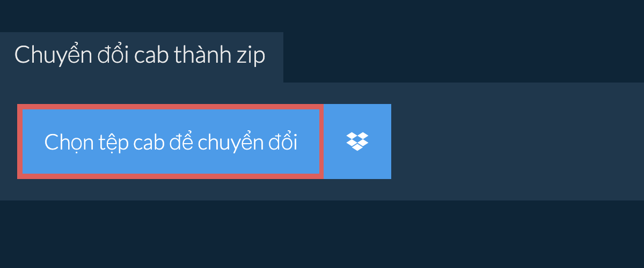This screenshot has height=268, width=644.
Task: Start the upload with Chọn tệp cab
Action: [171, 142]
